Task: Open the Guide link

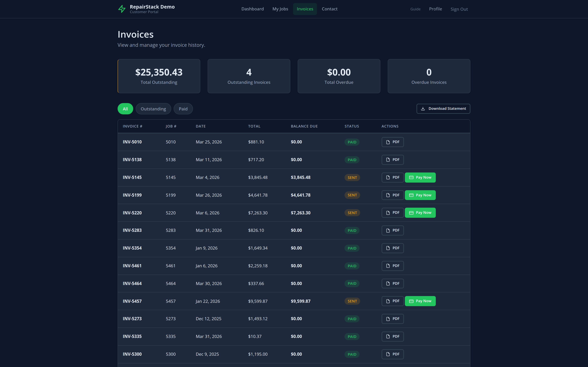Action: (x=415, y=9)
